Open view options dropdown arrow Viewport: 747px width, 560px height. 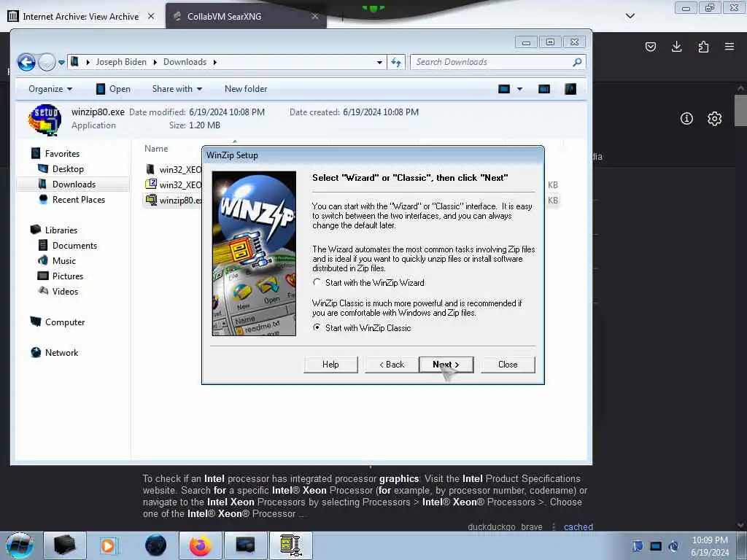[519, 89]
